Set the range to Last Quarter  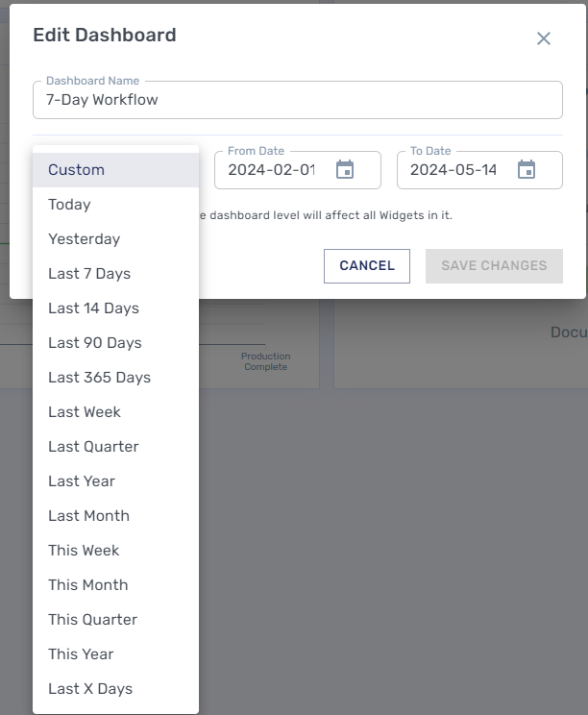93,447
